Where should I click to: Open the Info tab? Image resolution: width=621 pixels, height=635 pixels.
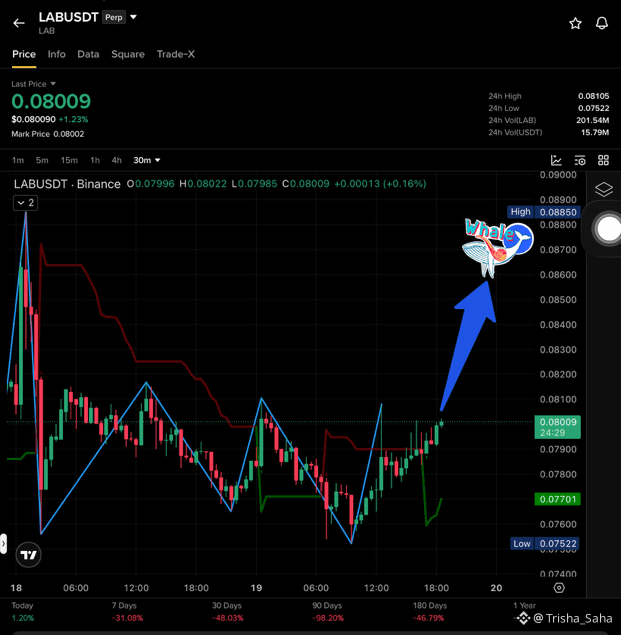click(56, 54)
